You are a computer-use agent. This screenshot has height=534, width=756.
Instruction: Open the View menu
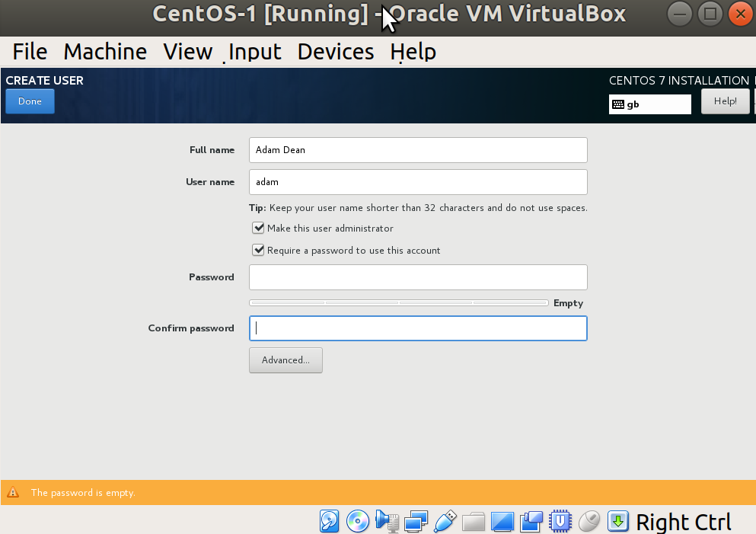tap(187, 52)
